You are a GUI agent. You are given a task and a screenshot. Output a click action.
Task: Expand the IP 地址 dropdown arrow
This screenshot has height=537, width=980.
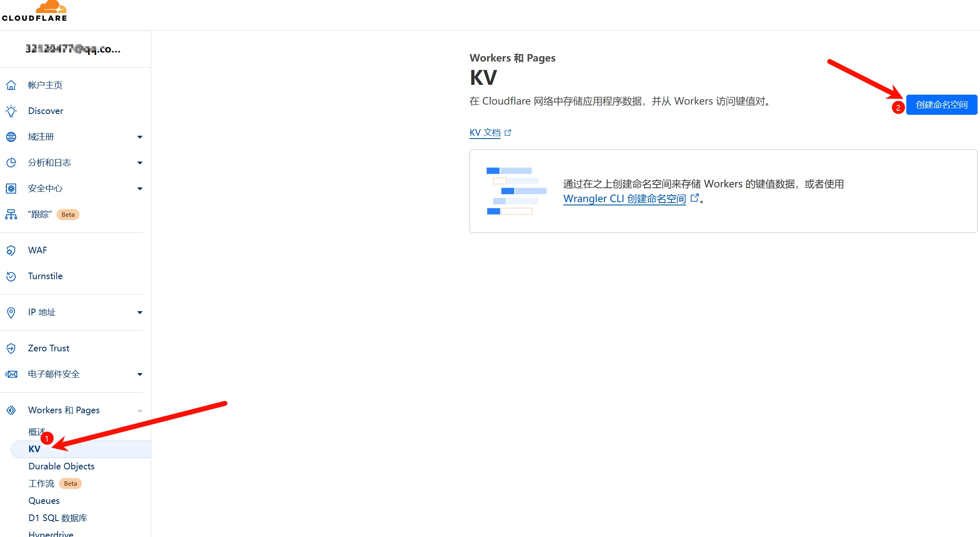140,312
